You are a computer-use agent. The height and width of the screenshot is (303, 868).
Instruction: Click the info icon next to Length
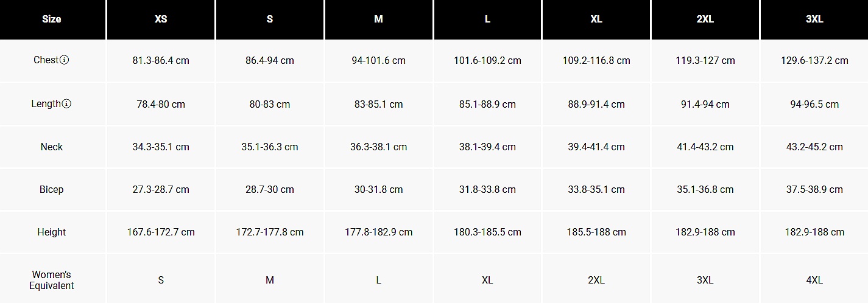click(x=67, y=103)
